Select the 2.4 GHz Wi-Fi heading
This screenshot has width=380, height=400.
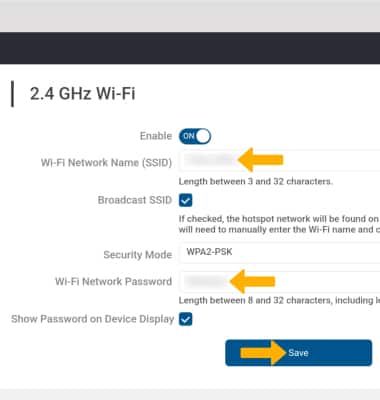83,93
